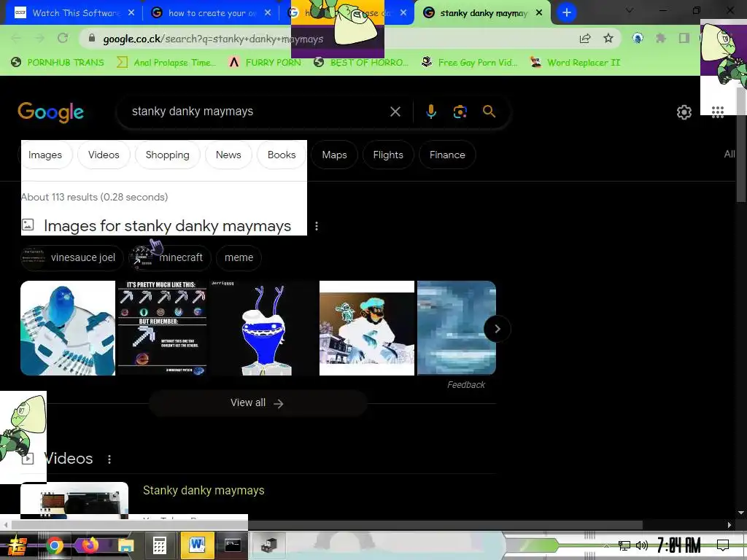The width and height of the screenshot is (747, 560).
Task: Go back with the browser back arrow
Action: (16, 38)
